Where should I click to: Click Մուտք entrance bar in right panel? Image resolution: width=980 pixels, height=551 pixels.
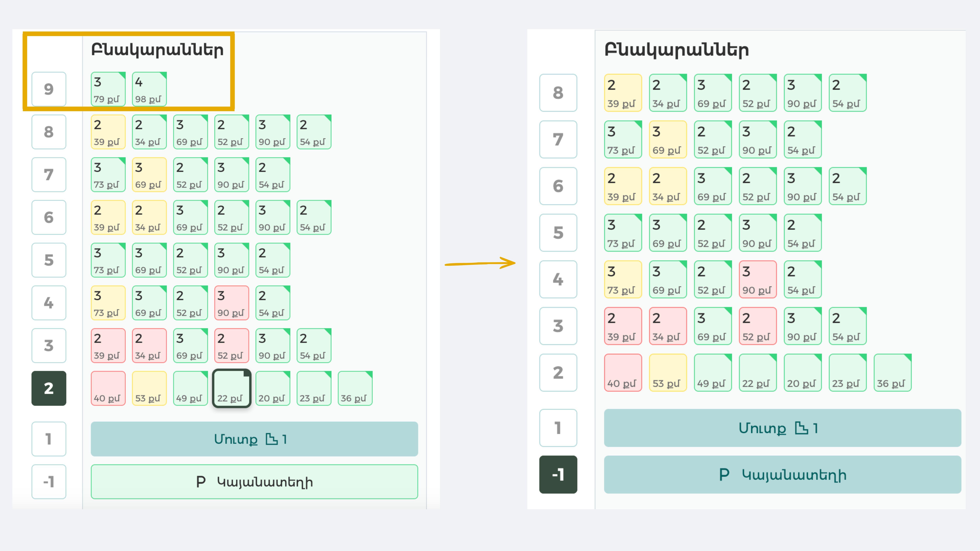click(x=783, y=428)
